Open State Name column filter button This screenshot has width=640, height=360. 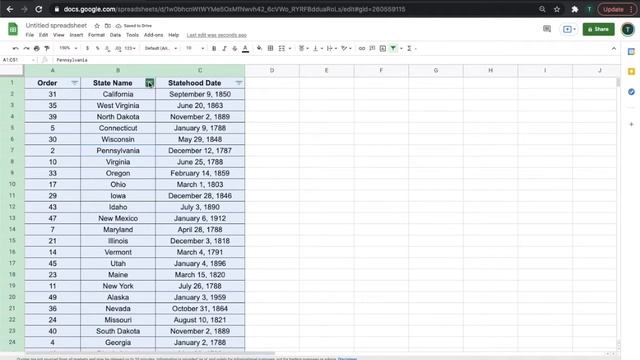pos(149,83)
